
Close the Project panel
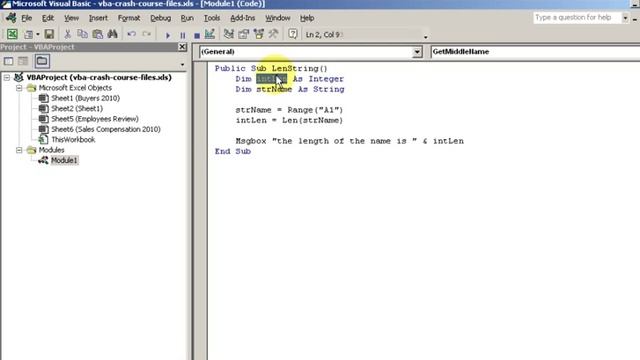[182, 47]
